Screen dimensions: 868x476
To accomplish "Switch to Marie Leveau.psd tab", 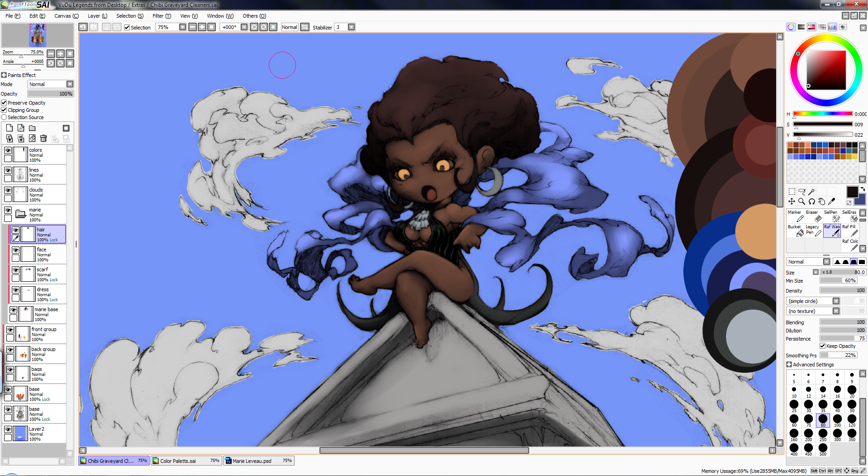I will 259,461.
